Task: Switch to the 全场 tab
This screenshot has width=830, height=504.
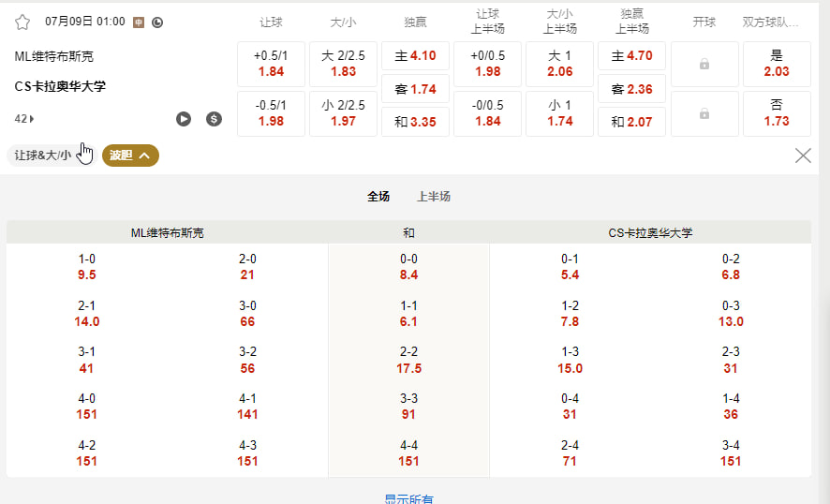Action: 378,197
